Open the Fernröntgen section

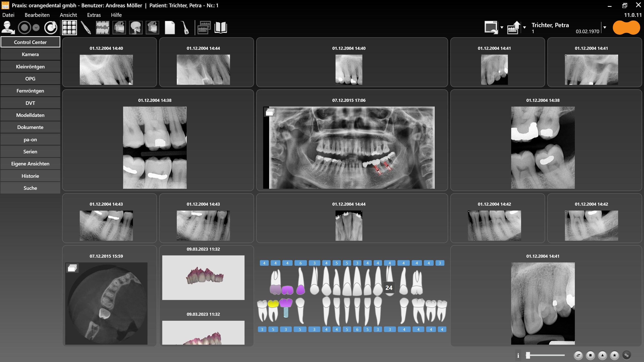click(30, 91)
